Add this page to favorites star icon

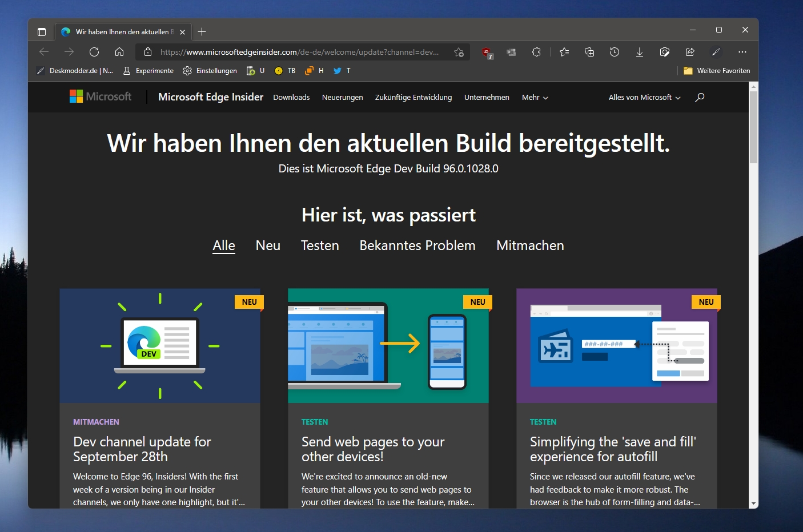(x=459, y=52)
